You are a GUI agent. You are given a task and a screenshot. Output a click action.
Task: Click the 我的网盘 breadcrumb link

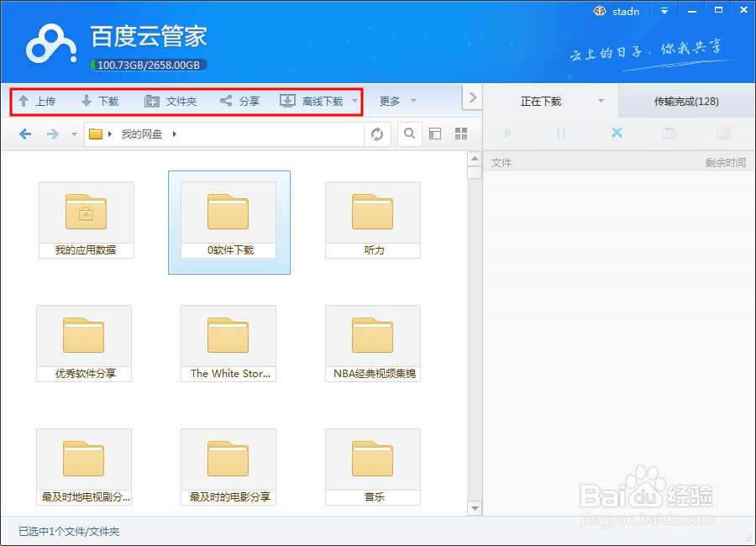click(142, 133)
